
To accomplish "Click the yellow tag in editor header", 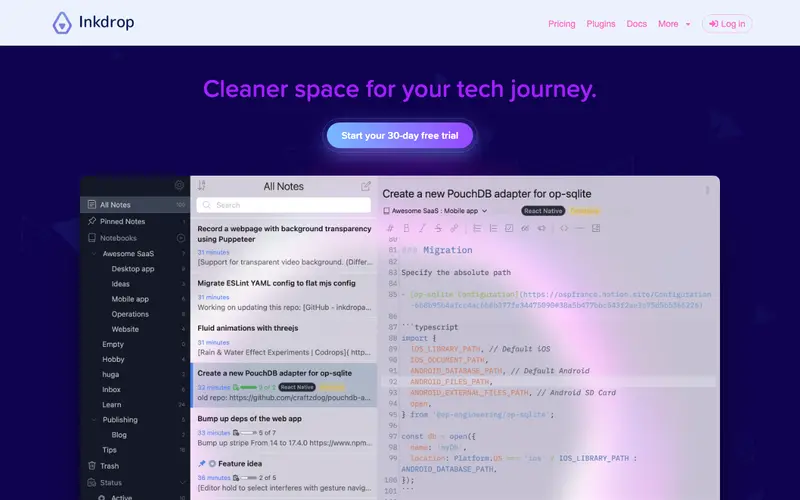I will [x=585, y=211].
